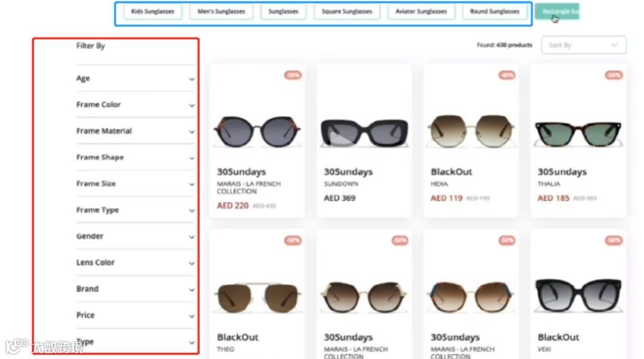
Task: Switch to Aviator Sunglasses tab
Action: pyautogui.click(x=421, y=11)
